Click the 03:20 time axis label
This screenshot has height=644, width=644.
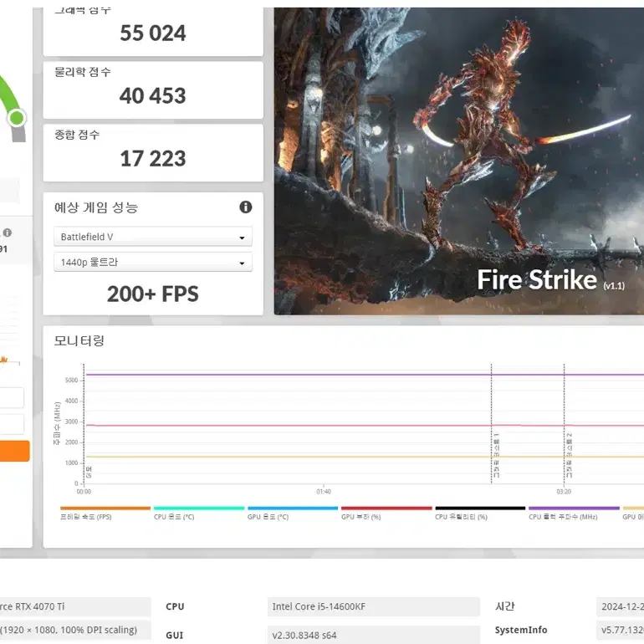tap(564, 492)
